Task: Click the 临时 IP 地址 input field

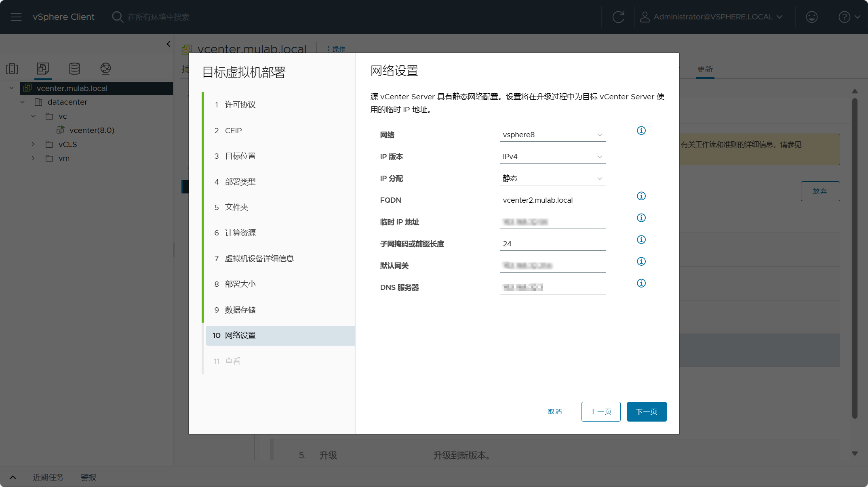Action: pyautogui.click(x=552, y=222)
